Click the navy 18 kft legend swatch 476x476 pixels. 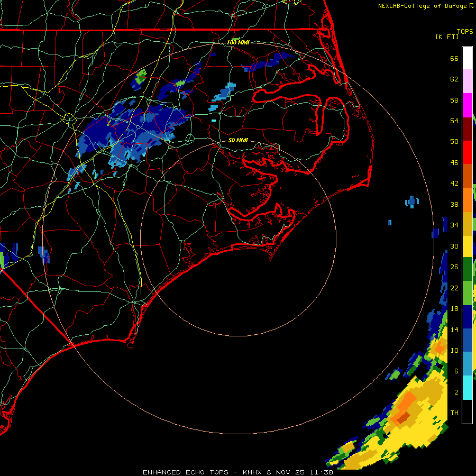pyautogui.click(x=467, y=317)
